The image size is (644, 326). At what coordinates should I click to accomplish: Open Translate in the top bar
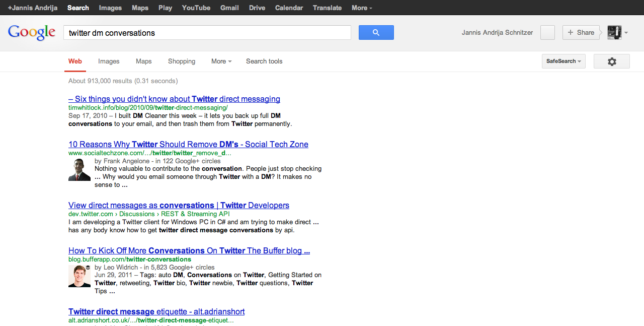click(x=327, y=8)
